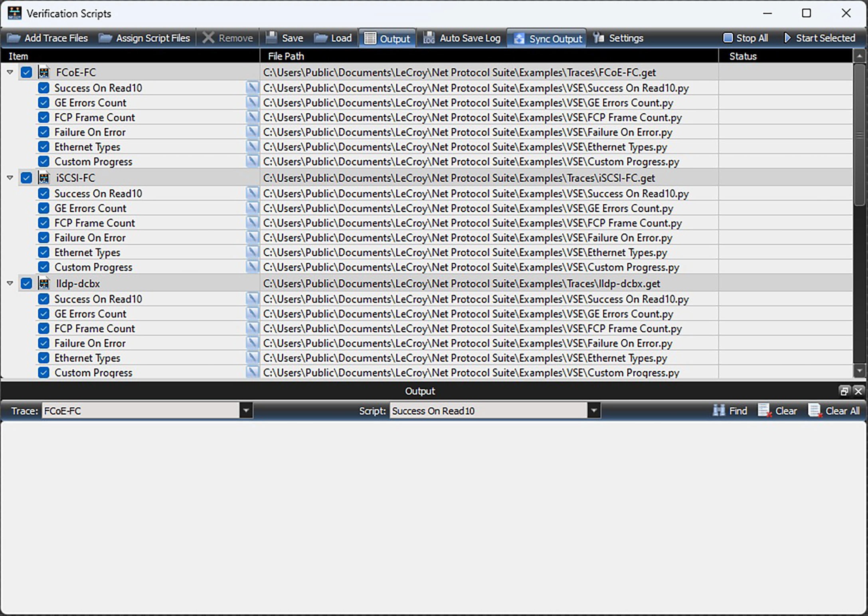Uncheck the FCoE-FC trace checkbox
This screenshot has height=616, width=868.
coord(26,72)
